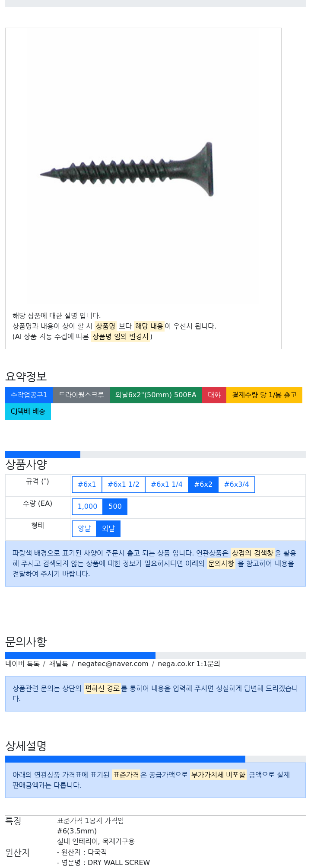Viewport: 311px width, 868px height.
Task: Choose the #6x1 1/2 size option
Action: click(124, 485)
